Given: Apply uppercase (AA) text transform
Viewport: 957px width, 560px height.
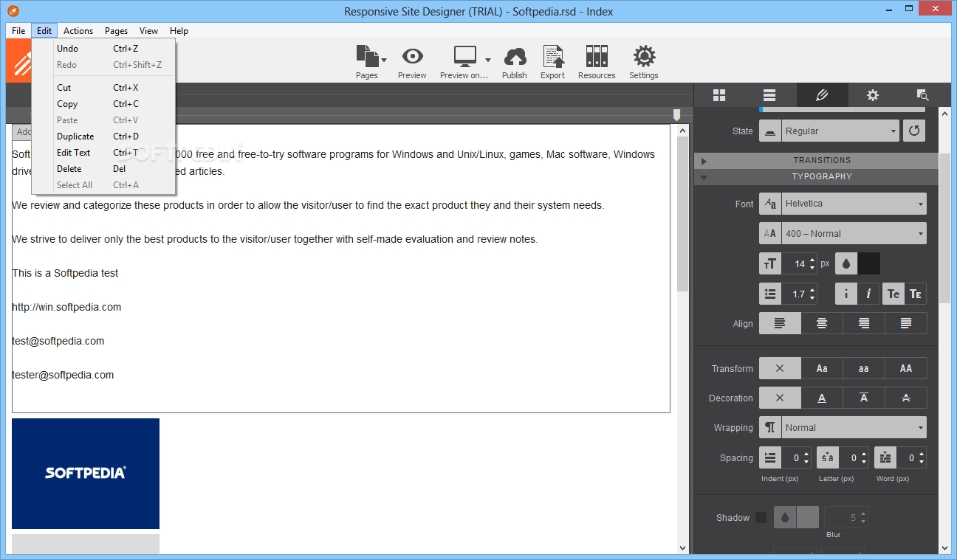Looking at the screenshot, I should click(x=906, y=368).
